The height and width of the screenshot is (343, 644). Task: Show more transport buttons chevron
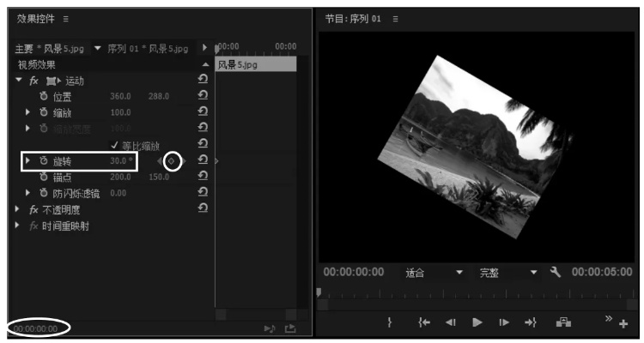609,318
